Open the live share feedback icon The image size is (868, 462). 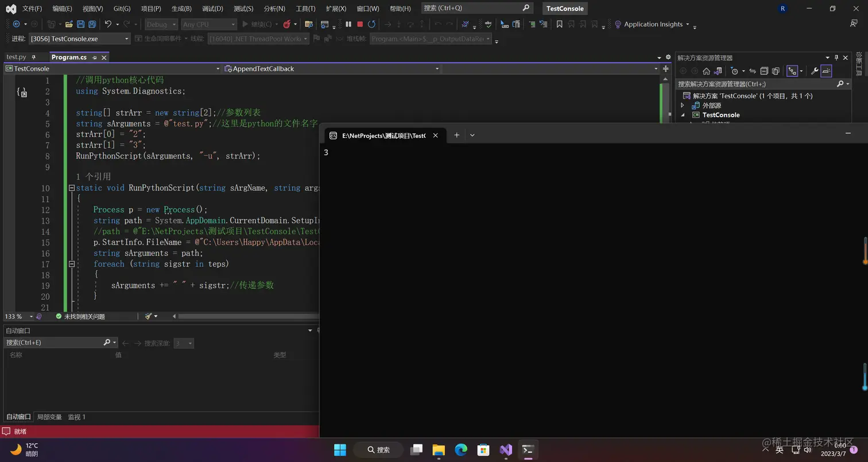tap(854, 24)
